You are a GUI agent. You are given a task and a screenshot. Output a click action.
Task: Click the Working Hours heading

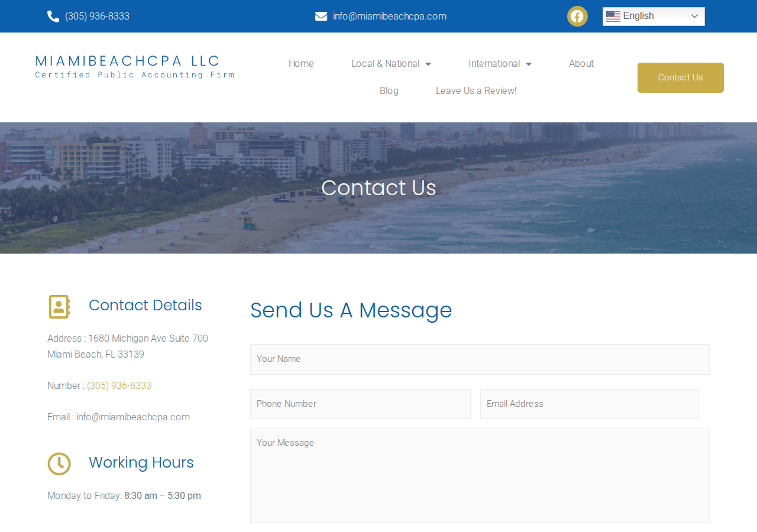[x=141, y=462]
